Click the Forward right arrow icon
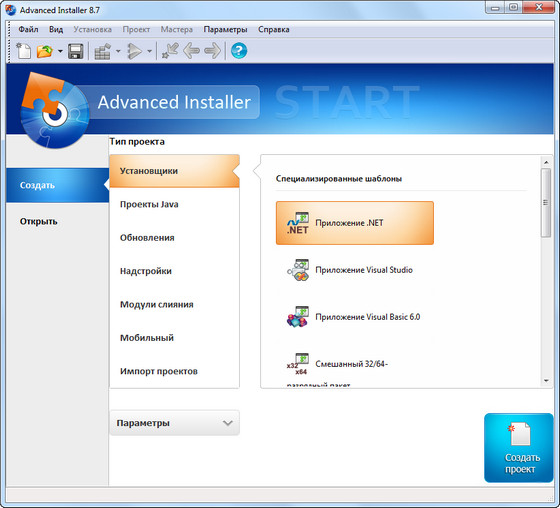 [212, 51]
